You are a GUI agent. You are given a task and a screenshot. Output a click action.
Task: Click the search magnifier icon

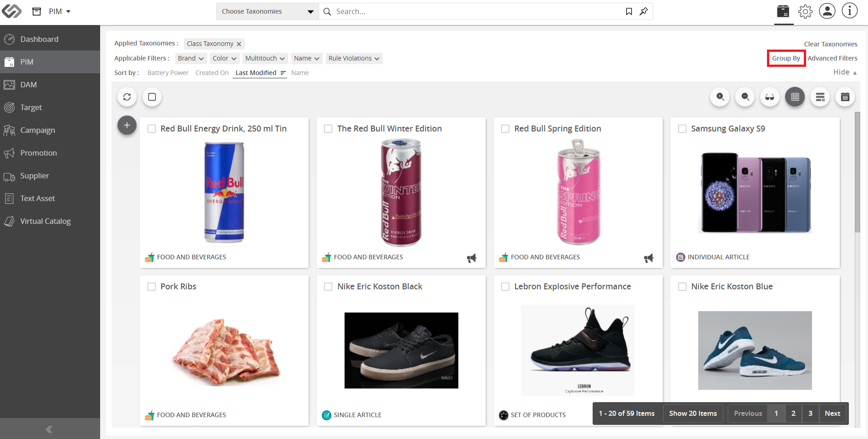(327, 11)
